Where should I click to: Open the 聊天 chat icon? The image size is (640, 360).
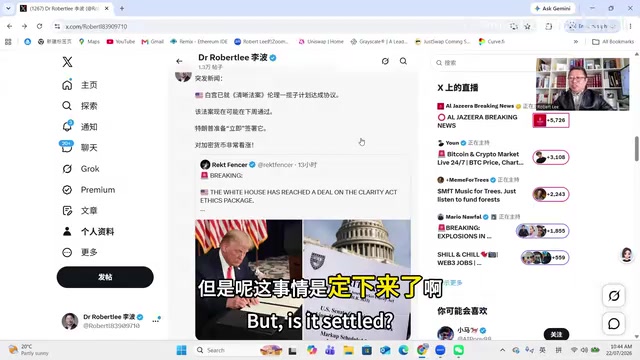67,147
